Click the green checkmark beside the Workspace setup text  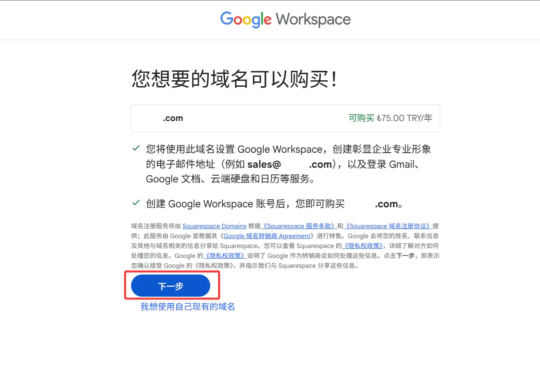pos(136,148)
